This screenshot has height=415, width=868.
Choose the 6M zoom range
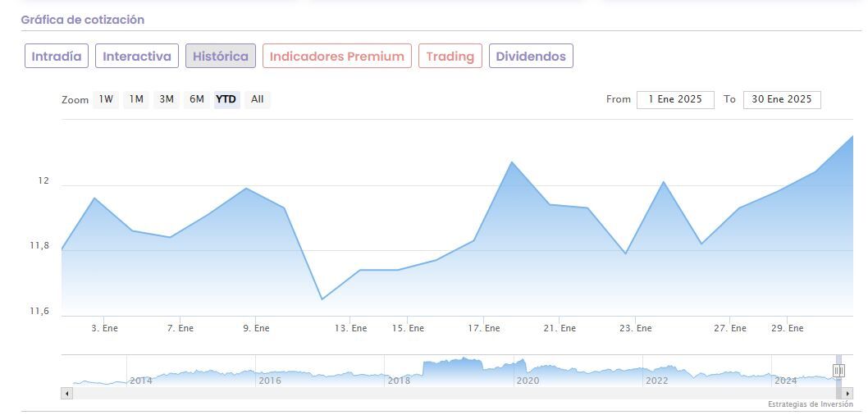click(x=197, y=99)
